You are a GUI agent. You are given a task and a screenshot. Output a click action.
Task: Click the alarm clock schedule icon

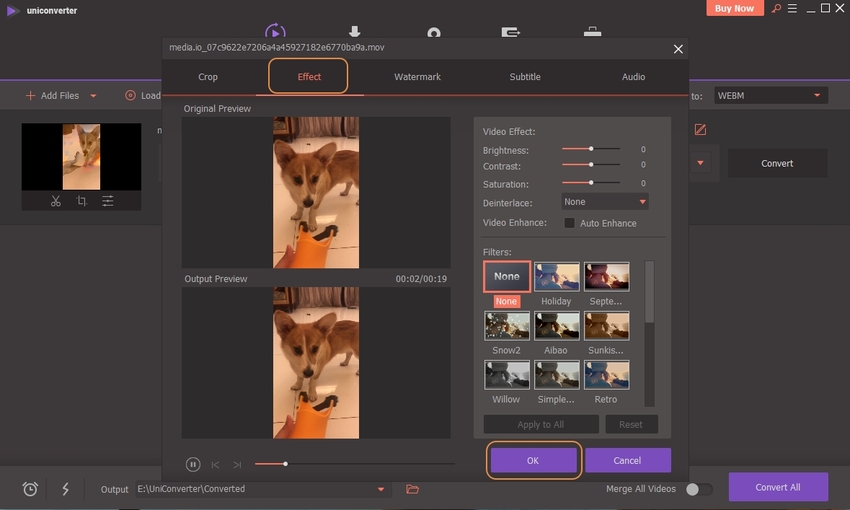click(30, 489)
